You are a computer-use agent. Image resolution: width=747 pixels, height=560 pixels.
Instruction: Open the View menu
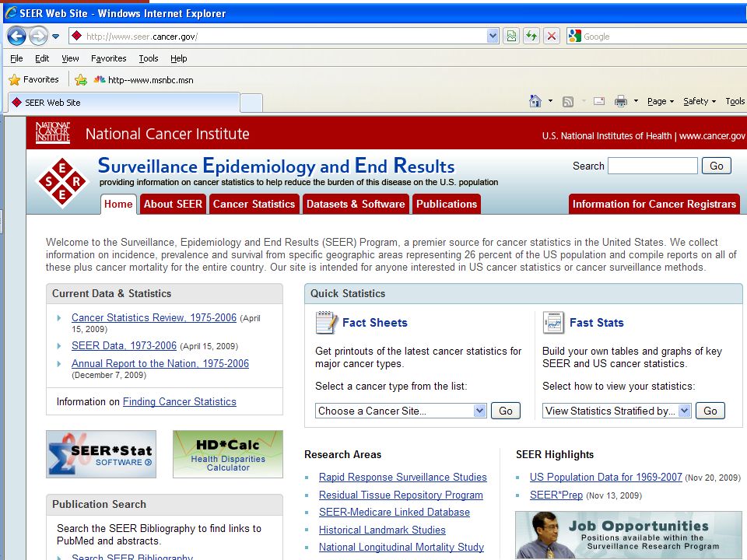[x=70, y=58]
